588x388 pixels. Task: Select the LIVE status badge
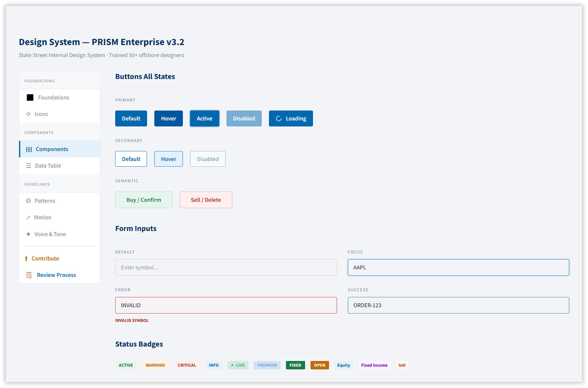pyautogui.click(x=238, y=365)
